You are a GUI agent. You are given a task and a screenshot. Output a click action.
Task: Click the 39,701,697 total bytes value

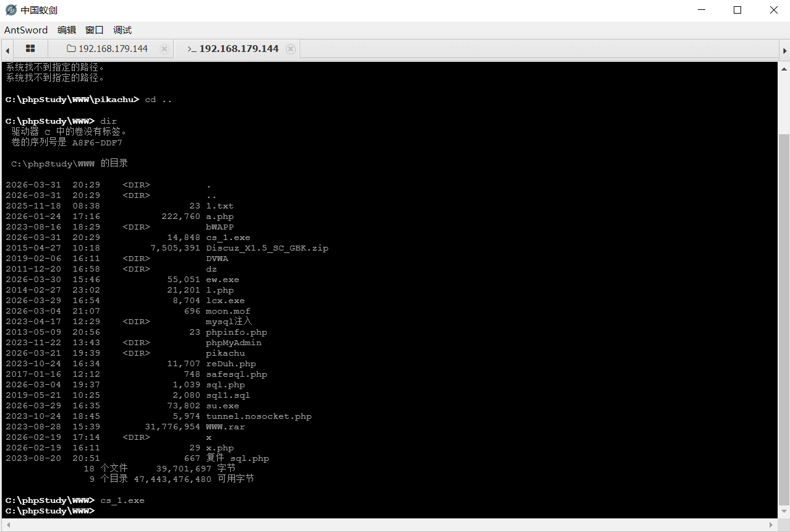tap(184, 469)
